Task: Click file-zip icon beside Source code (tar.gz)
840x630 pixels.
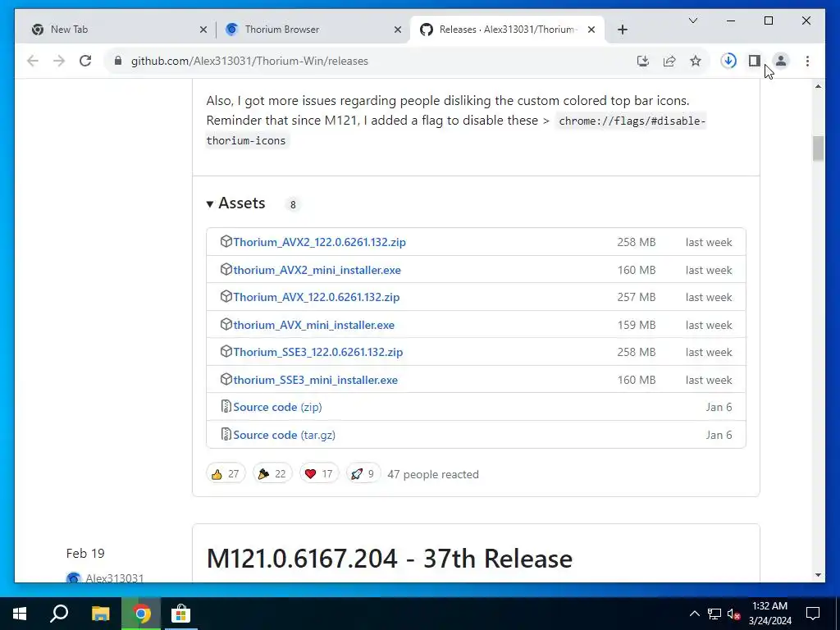Action: (226, 435)
